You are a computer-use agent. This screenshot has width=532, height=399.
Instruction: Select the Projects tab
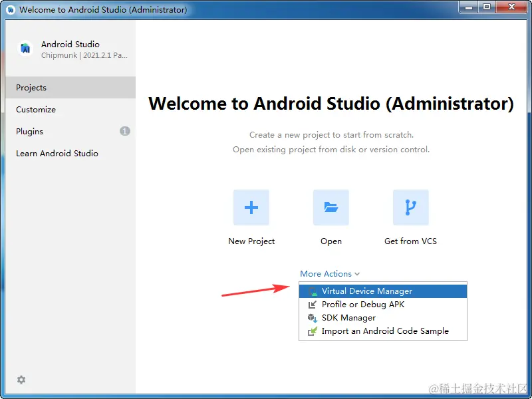click(70, 88)
